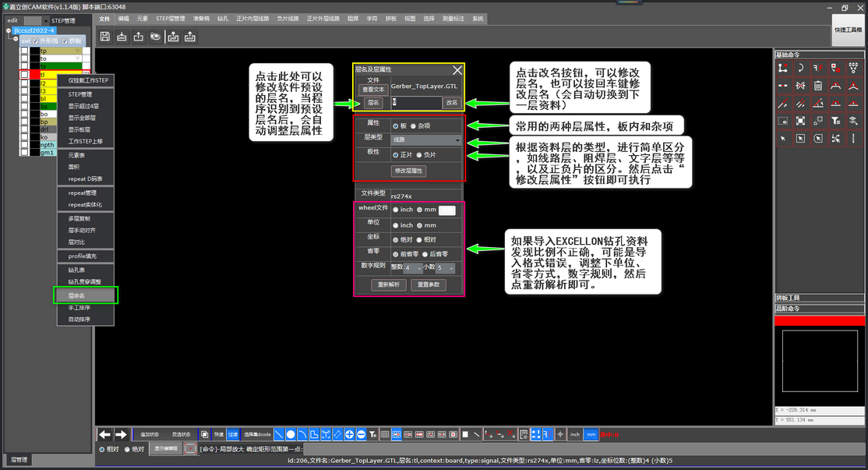868x470 pixels.
Task: Click the 快捷工具箱 button
Action: 848,30
